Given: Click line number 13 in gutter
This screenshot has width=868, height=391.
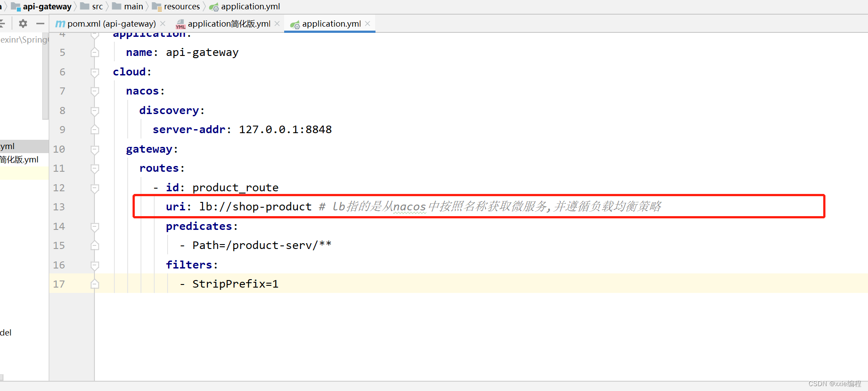Looking at the screenshot, I should pos(59,207).
